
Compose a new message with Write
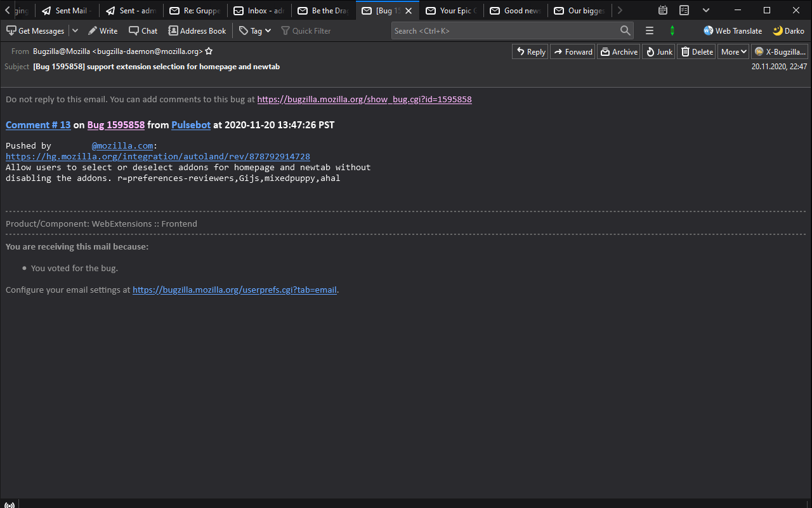pos(103,30)
